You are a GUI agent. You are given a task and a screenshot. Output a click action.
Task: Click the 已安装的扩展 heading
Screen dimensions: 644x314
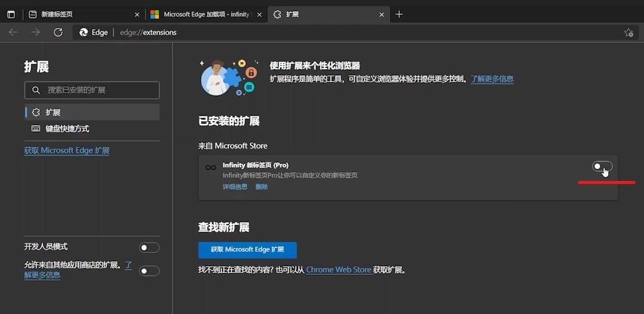click(x=229, y=121)
